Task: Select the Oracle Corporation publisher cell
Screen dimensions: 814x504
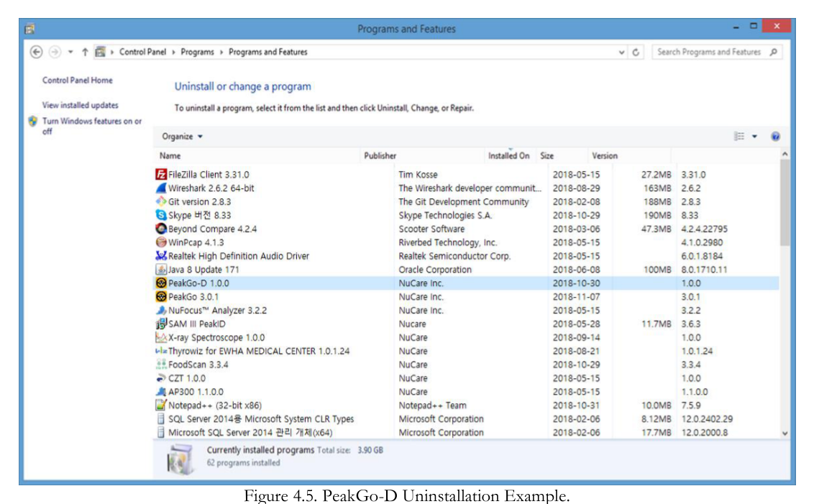Action: [435, 270]
